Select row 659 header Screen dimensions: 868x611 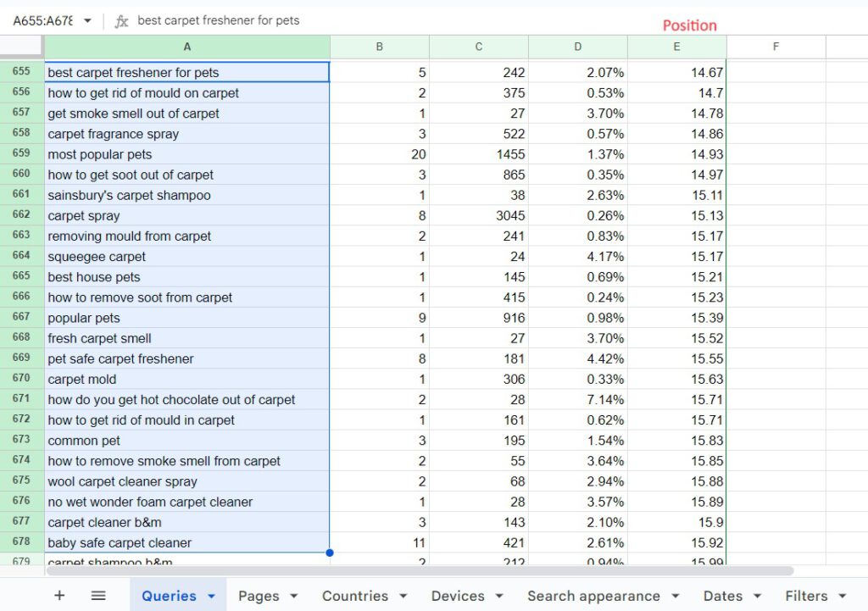(x=22, y=153)
